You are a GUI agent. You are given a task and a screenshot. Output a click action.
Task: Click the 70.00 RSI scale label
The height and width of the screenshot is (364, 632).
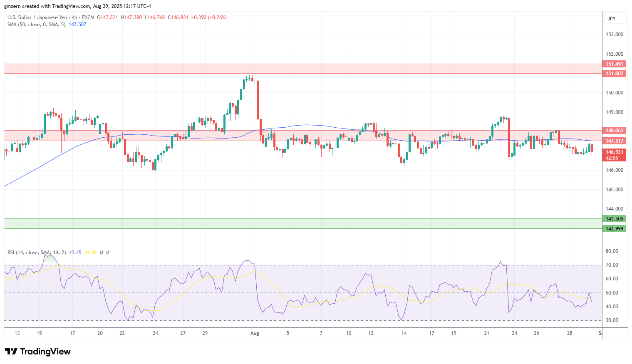612,265
